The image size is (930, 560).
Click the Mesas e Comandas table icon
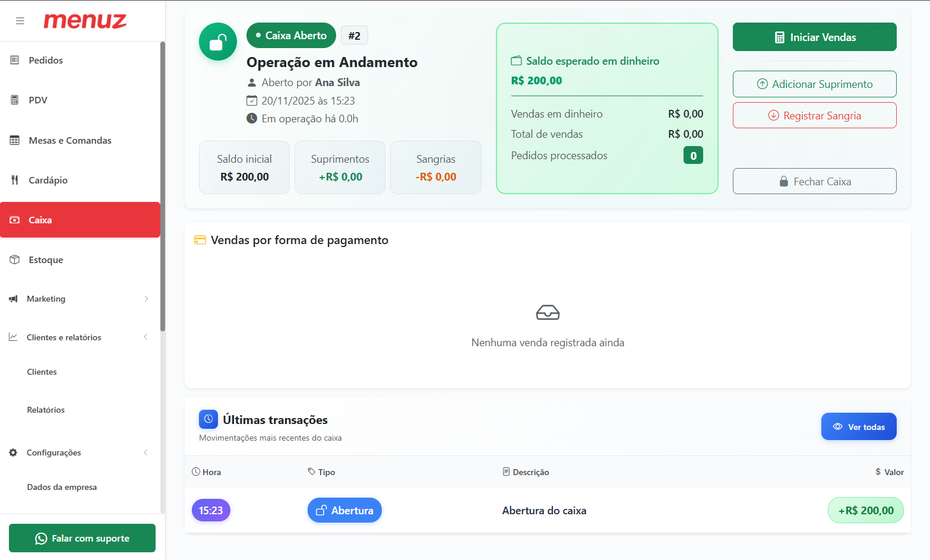[15, 140]
